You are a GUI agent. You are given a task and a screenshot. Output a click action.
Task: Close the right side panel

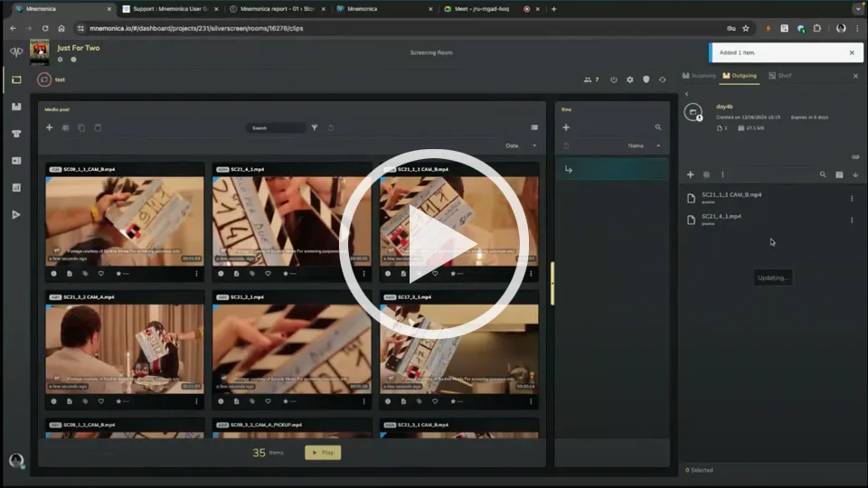855,76
